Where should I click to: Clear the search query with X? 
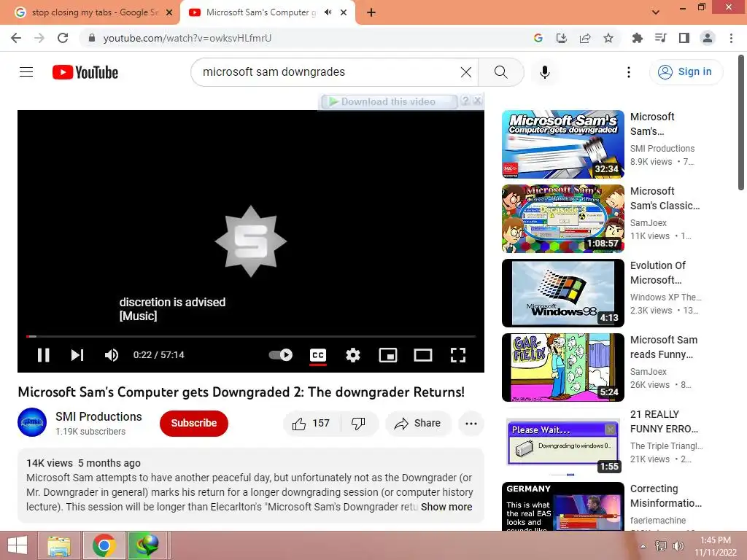[466, 72]
